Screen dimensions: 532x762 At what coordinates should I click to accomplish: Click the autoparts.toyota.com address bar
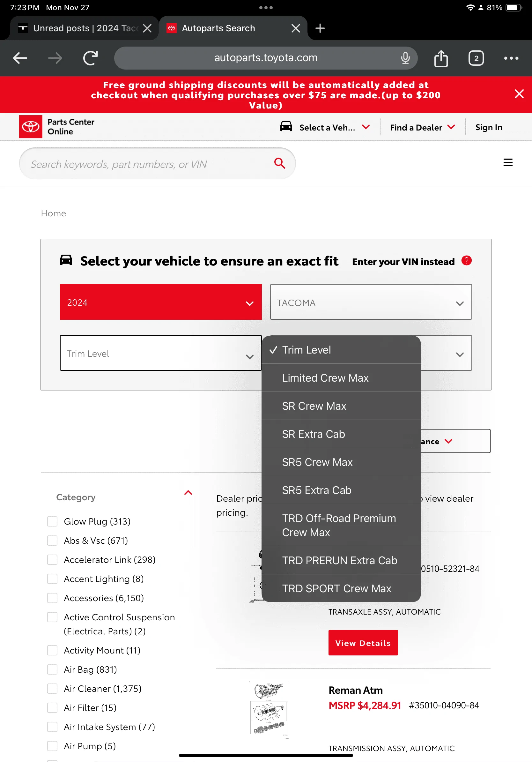(266, 58)
